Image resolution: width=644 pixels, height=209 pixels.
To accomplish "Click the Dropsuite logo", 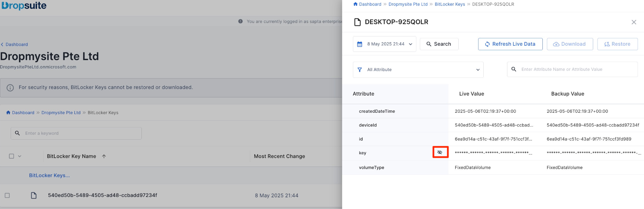I will [24, 5].
